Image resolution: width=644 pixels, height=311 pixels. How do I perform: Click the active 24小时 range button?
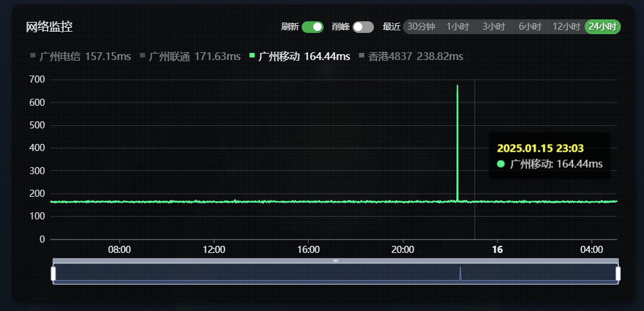click(x=603, y=26)
